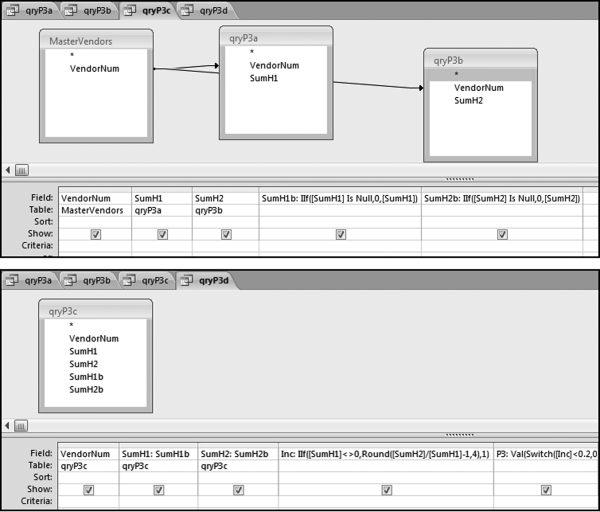Toggle Show checkbox for SumH2: SumH2b column

[238, 490]
